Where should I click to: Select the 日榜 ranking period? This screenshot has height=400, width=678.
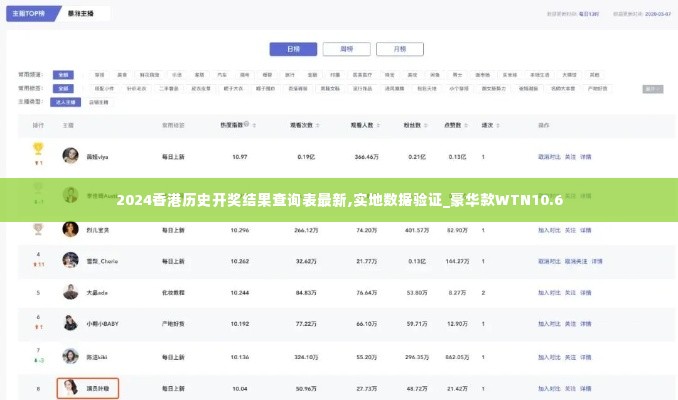(293, 48)
